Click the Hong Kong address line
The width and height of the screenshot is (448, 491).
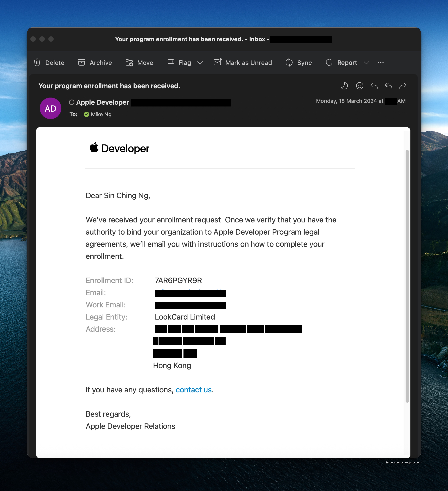click(172, 366)
